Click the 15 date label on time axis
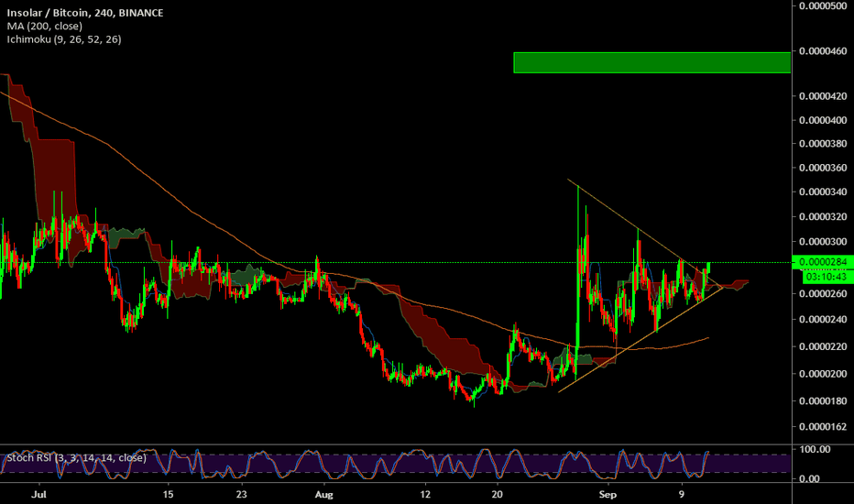 [169, 495]
